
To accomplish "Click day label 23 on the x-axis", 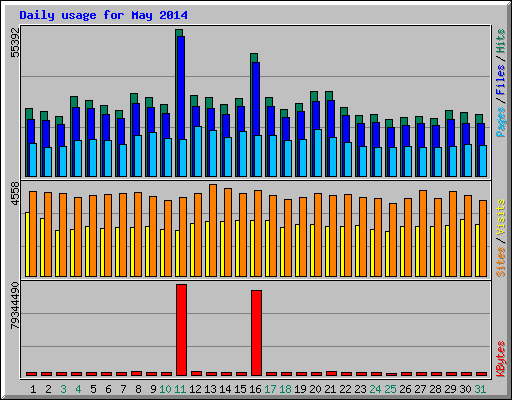I will 360,389.
